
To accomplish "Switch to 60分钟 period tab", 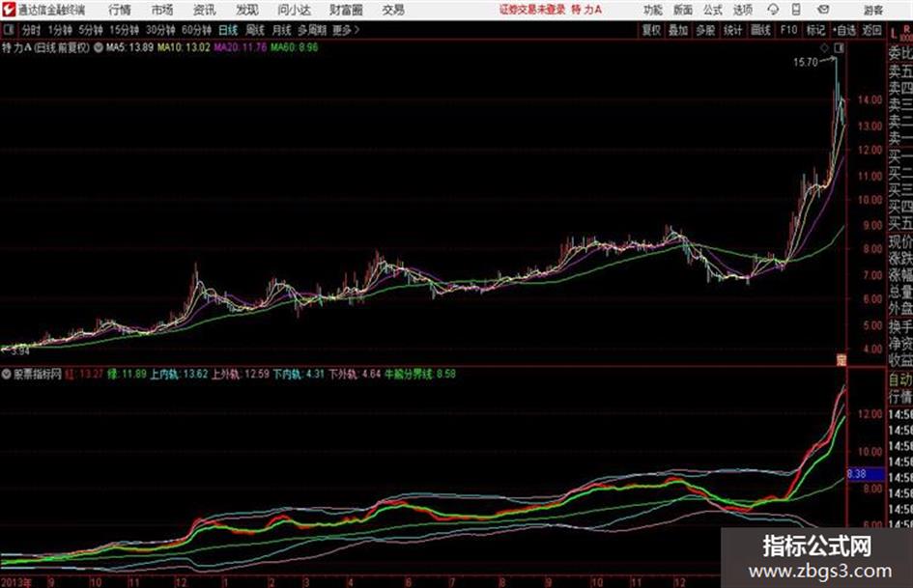I will point(196,30).
